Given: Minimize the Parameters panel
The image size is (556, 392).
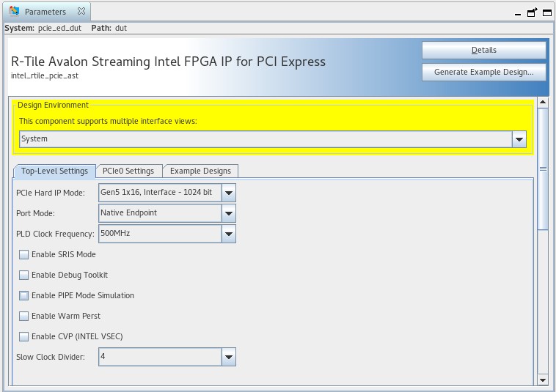Looking at the screenshot, I should 519,12.
